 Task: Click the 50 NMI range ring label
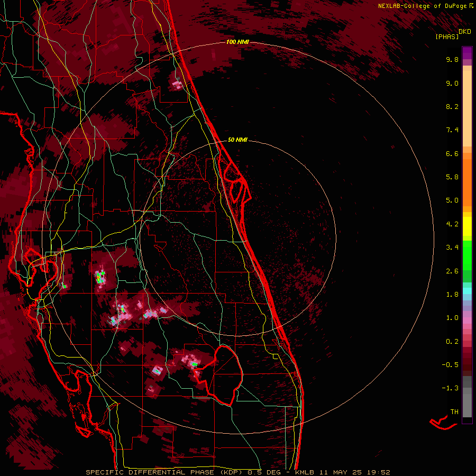[237, 140]
